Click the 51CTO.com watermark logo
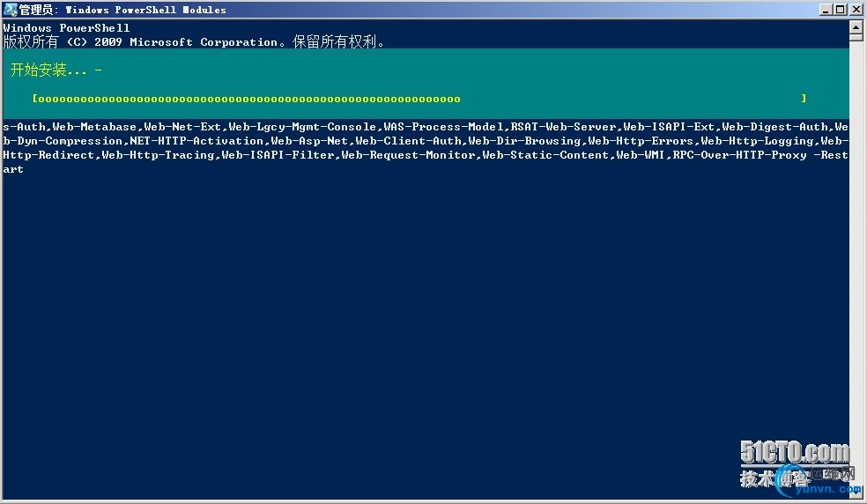Screen dimensions: 867x504 point(795,454)
